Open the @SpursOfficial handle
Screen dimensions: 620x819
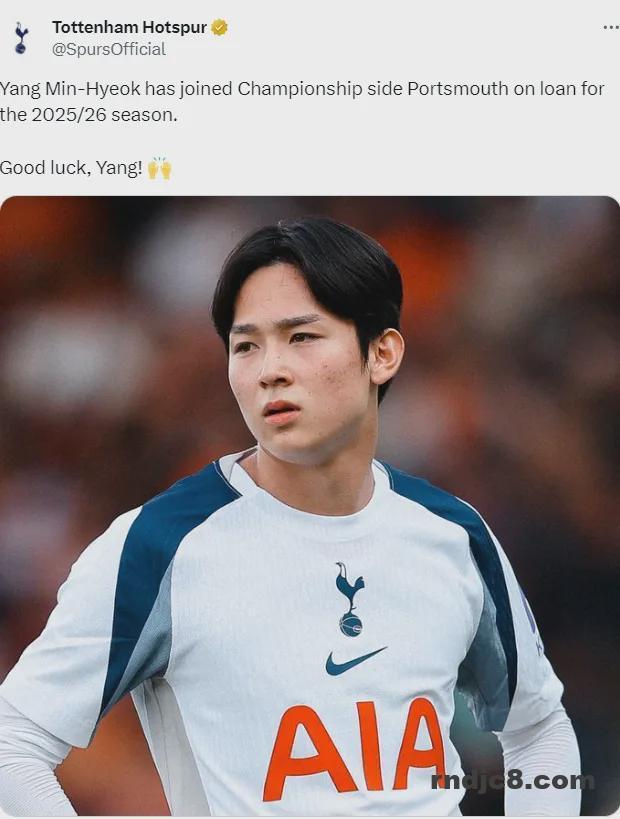coord(109,49)
